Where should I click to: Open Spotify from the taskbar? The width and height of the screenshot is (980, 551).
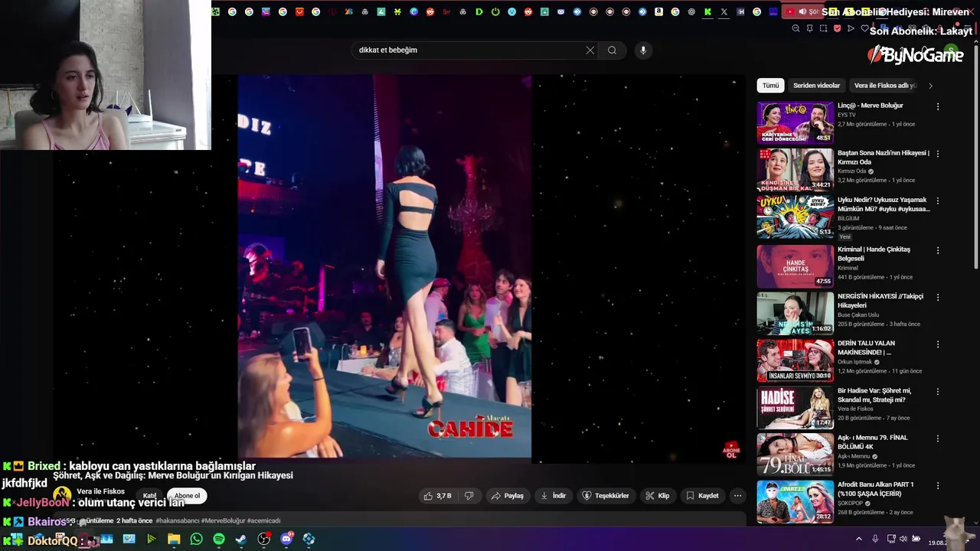pyautogui.click(x=219, y=540)
